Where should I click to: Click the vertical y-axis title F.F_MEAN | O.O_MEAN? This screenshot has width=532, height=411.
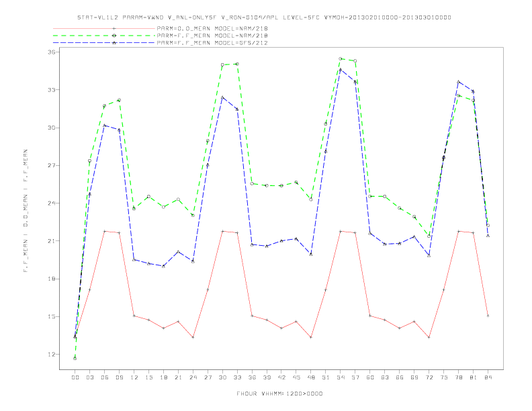tap(26, 211)
